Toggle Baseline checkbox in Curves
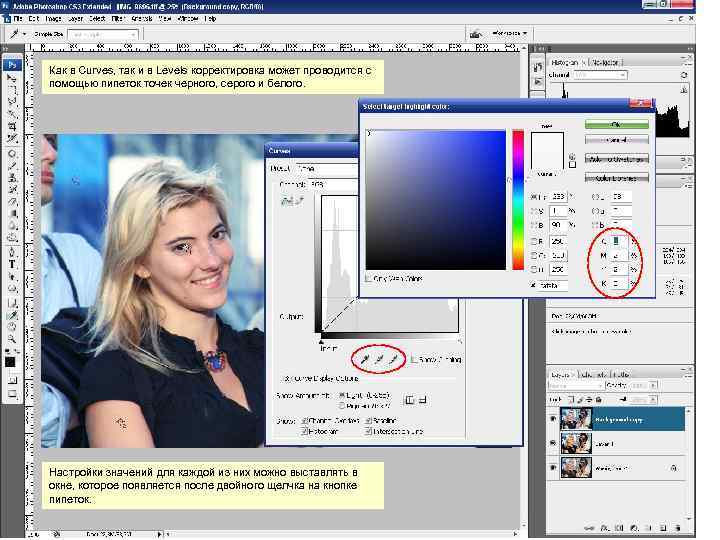The height and width of the screenshot is (540, 720). click(x=368, y=420)
